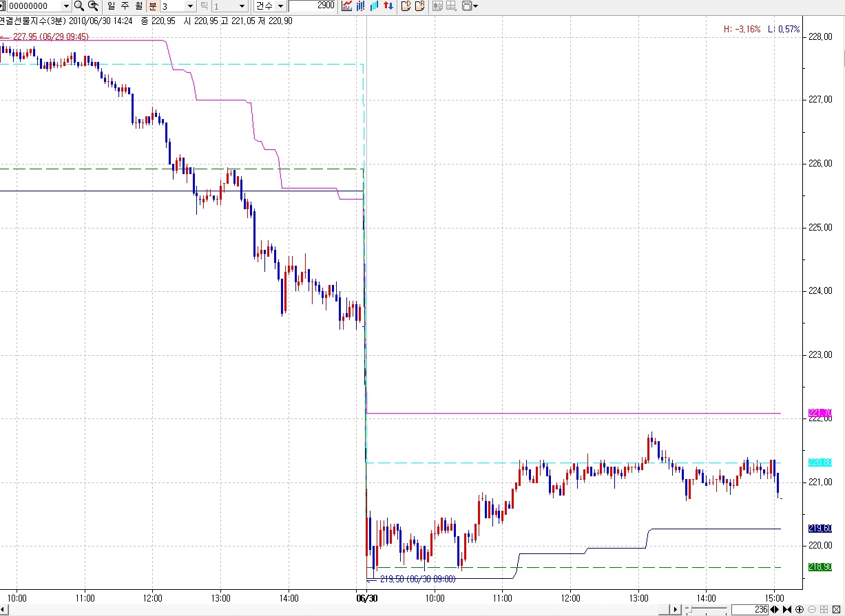Expand the minute interval dropdown showing 3
This screenshot has height=616, width=845.
click(x=190, y=6)
